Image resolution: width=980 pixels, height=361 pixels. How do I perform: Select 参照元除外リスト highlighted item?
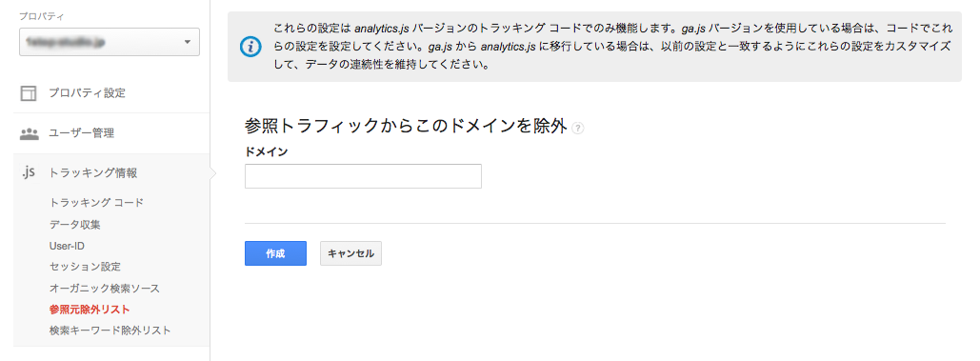(90, 310)
